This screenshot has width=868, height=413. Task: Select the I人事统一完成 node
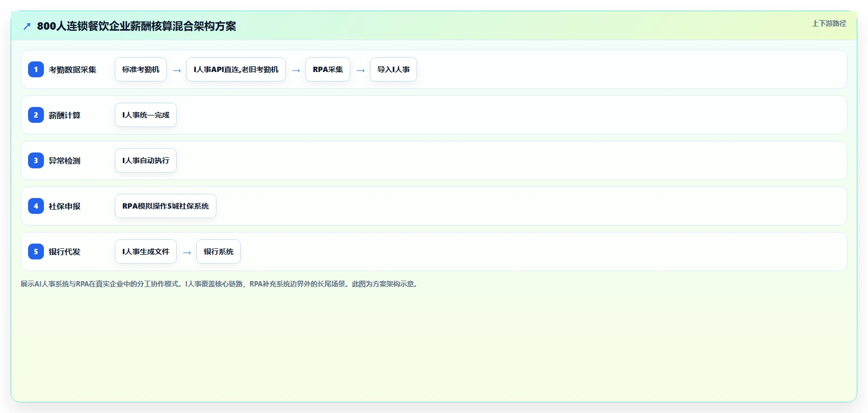point(146,115)
